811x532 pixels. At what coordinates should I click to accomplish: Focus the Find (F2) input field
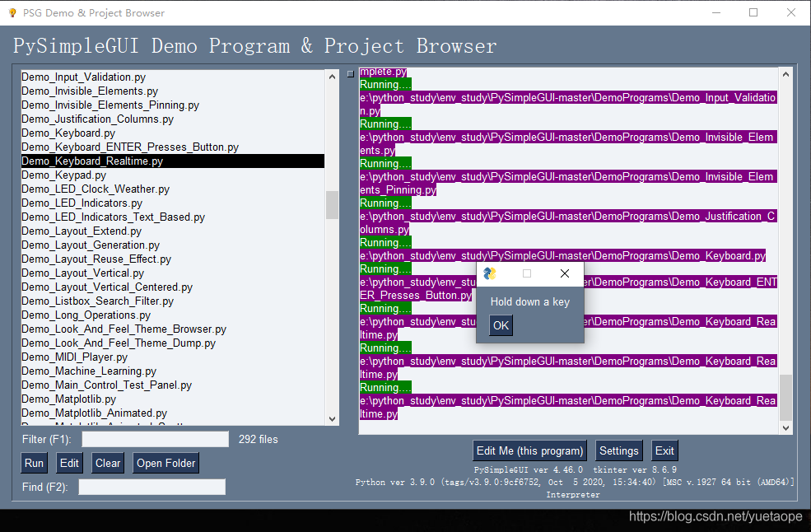152,487
